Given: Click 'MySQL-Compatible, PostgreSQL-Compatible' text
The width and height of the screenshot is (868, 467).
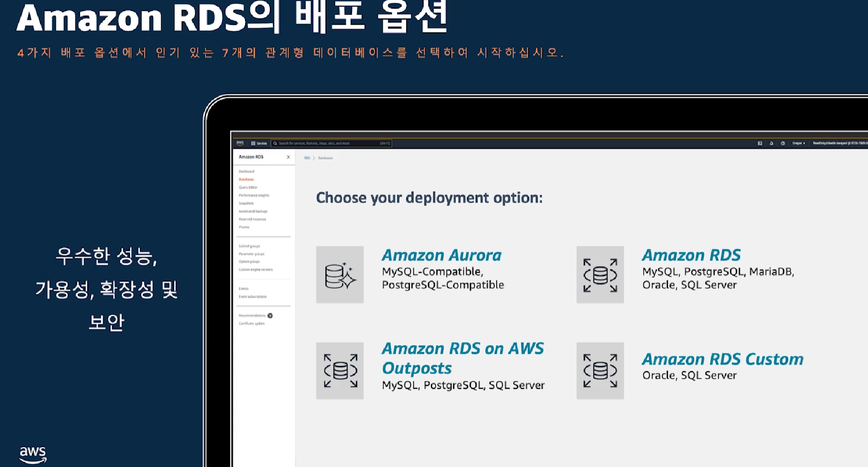Looking at the screenshot, I should pyautogui.click(x=443, y=278).
